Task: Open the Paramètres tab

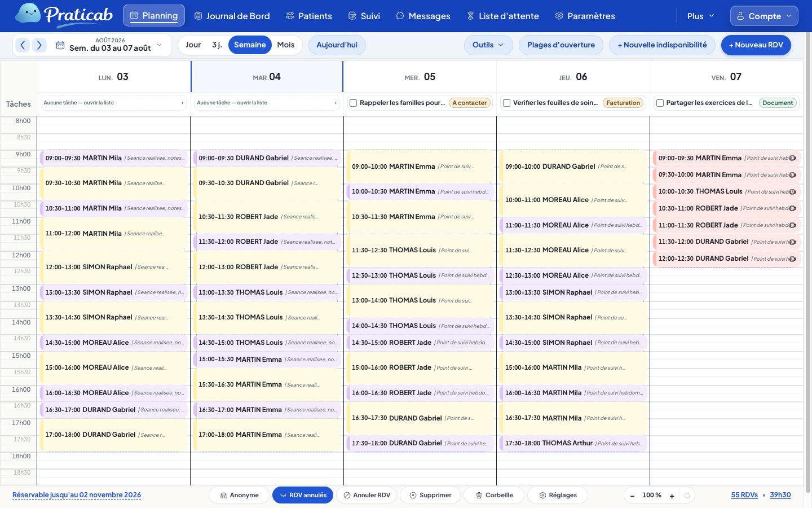Action: click(x=585, y=16)
